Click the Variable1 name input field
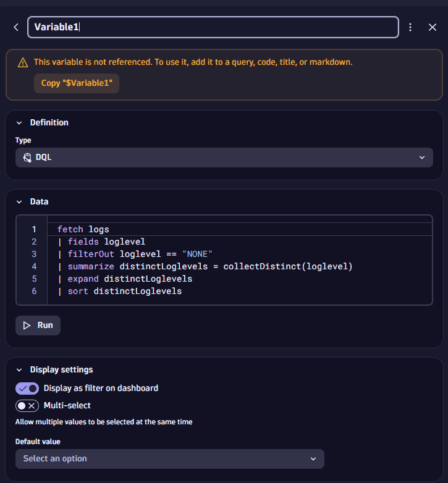This screenshot has width=448, height=483. pos(213,27)
